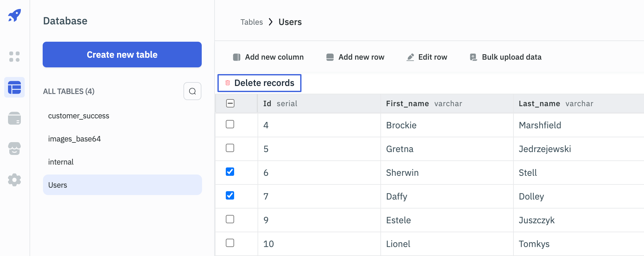644x256 pixels.
Task: Uncheck the row with Id 6
Action: 230,172
